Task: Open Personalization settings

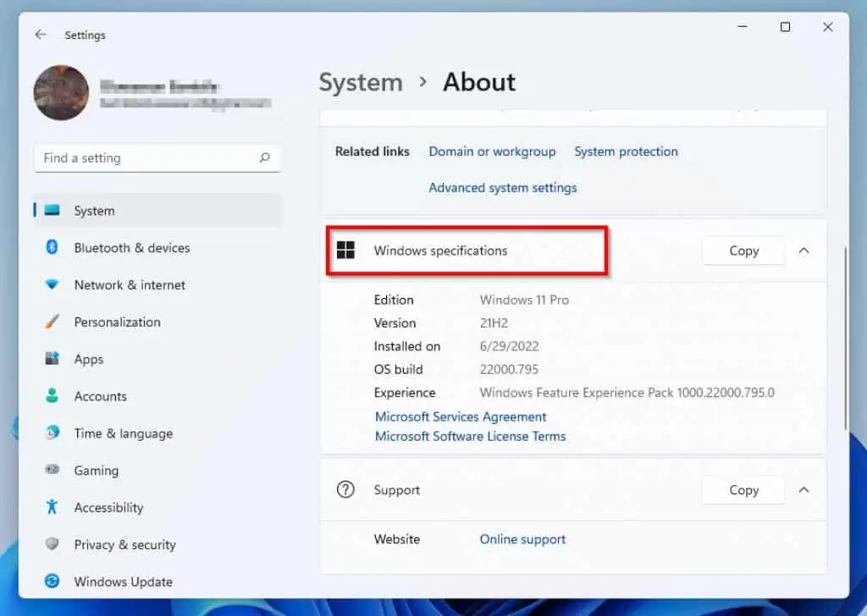Action: pos(157,322)
